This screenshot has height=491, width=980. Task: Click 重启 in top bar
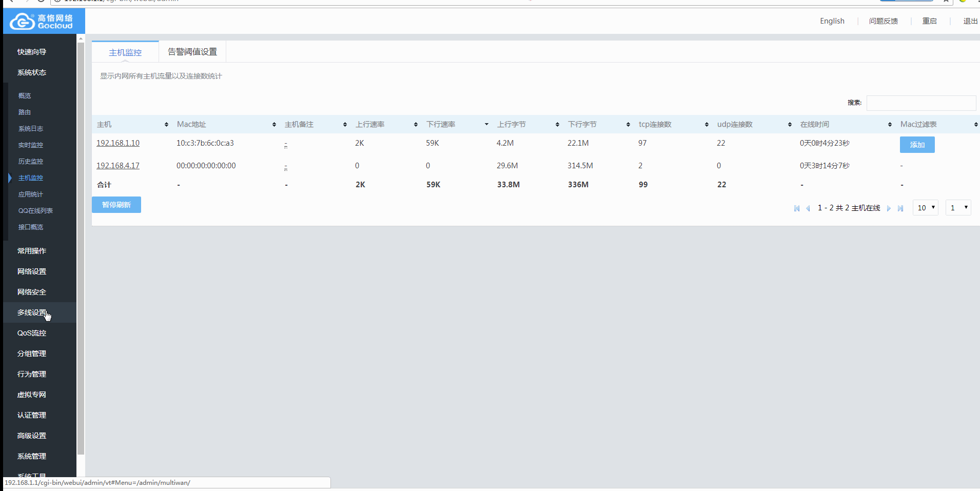point(929,21)
